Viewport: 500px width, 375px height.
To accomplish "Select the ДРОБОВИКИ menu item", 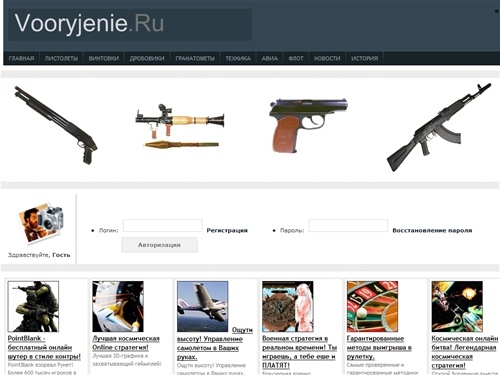I will (147, 58).
